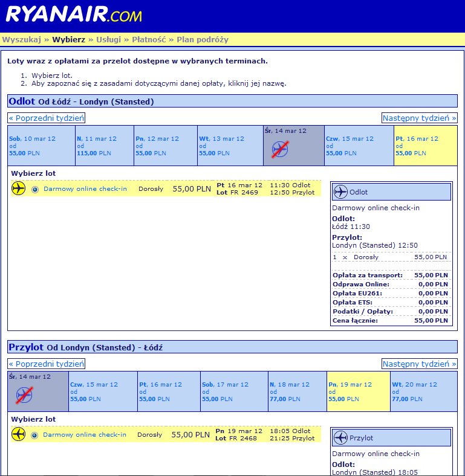Click the yellow plane icon beside flight FR 2469
The height and width of the screenshot is (476, 465).
(x=18, y=188)
